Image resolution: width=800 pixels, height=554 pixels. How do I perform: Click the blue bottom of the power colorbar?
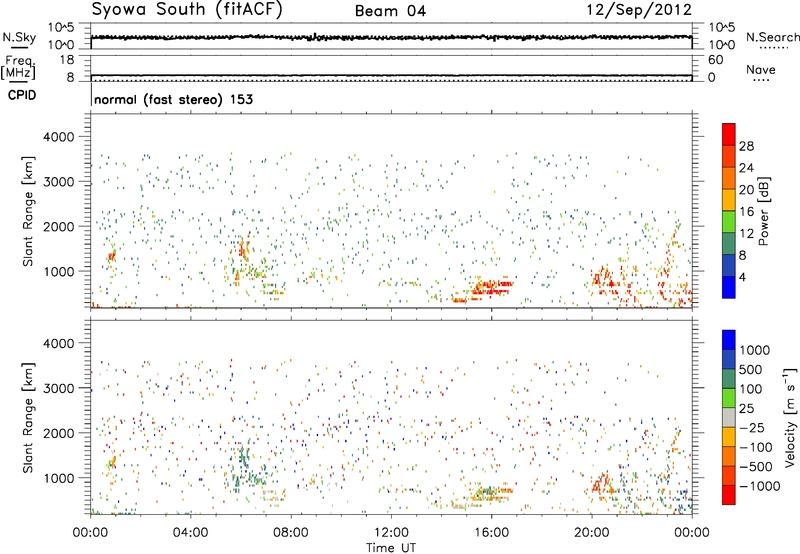click(729, 287)
